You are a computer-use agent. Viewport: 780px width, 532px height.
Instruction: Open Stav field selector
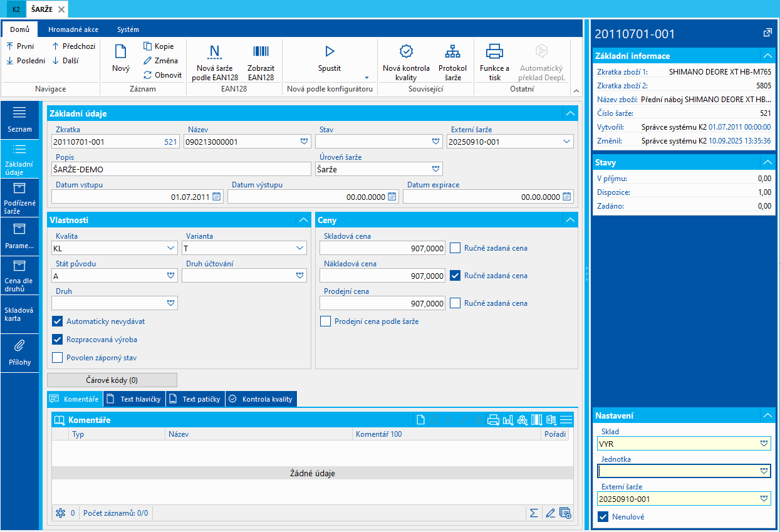[436, 142]
